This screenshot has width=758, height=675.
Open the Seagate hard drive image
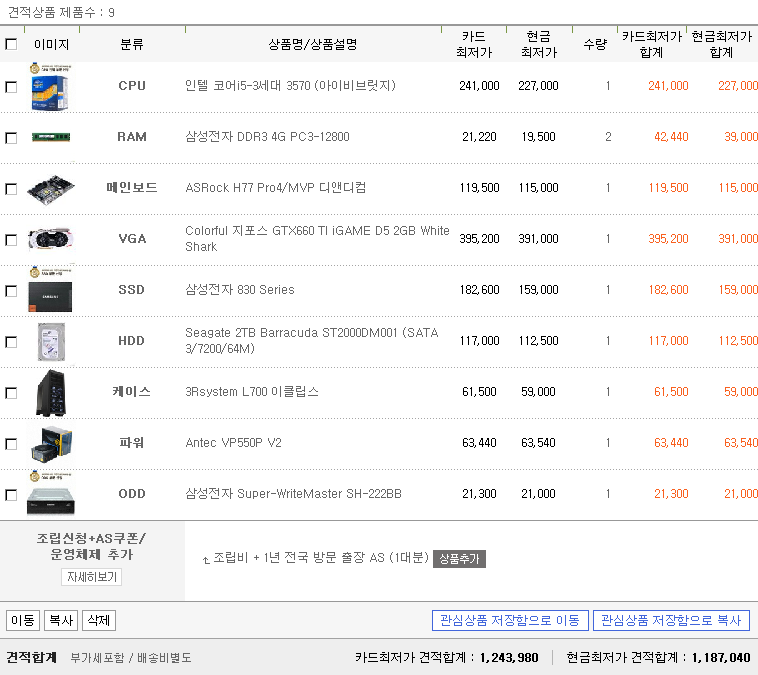coord(51,342)
